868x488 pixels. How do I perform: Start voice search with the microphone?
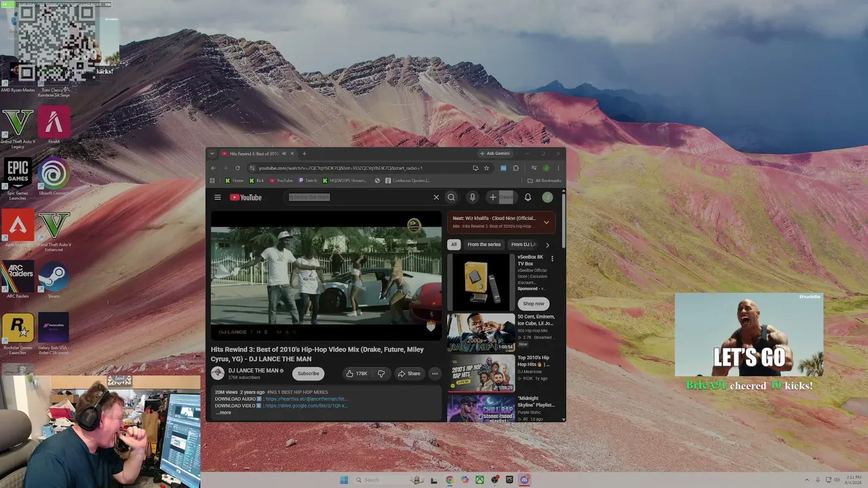[x=472, y=197]
